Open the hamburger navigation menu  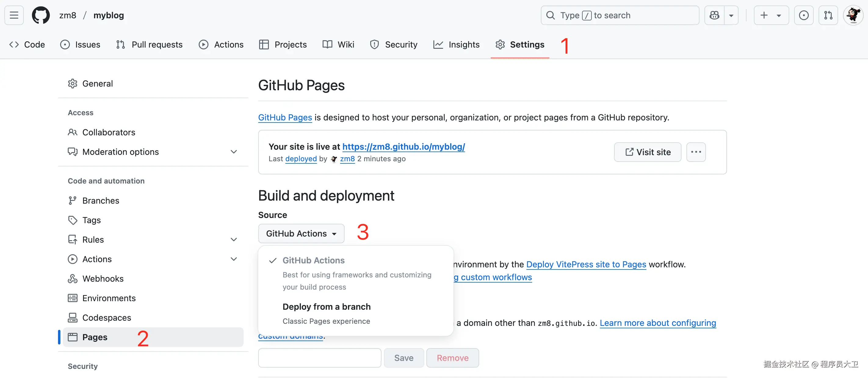point(14,15)
